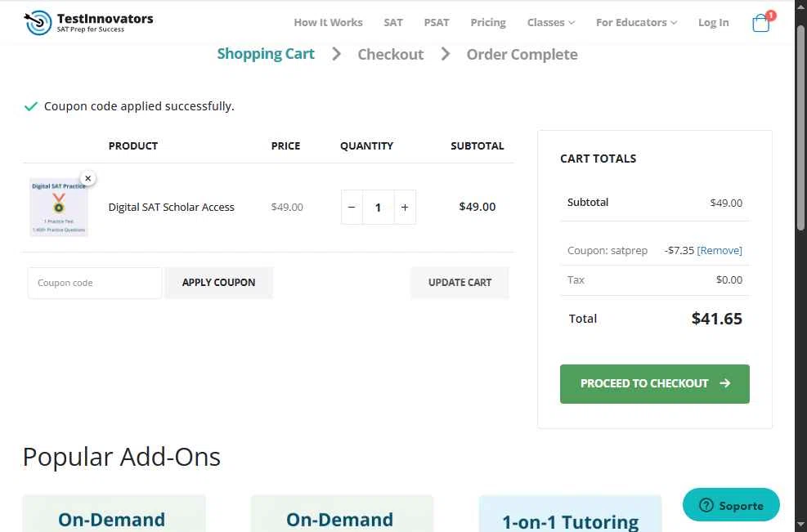Go to the Checkout step
This screenshot has width=807, height=532.
click(391, 54)
